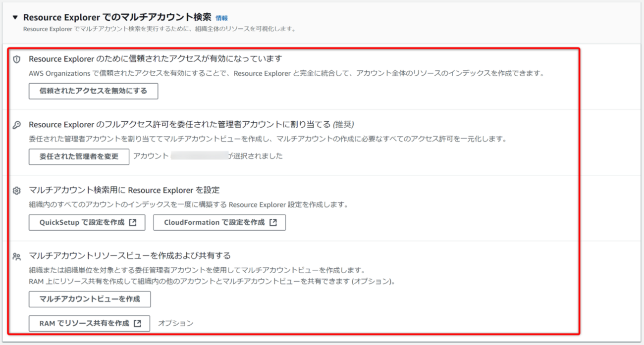Click external link icon on QuickSetup button

point(132,222)
